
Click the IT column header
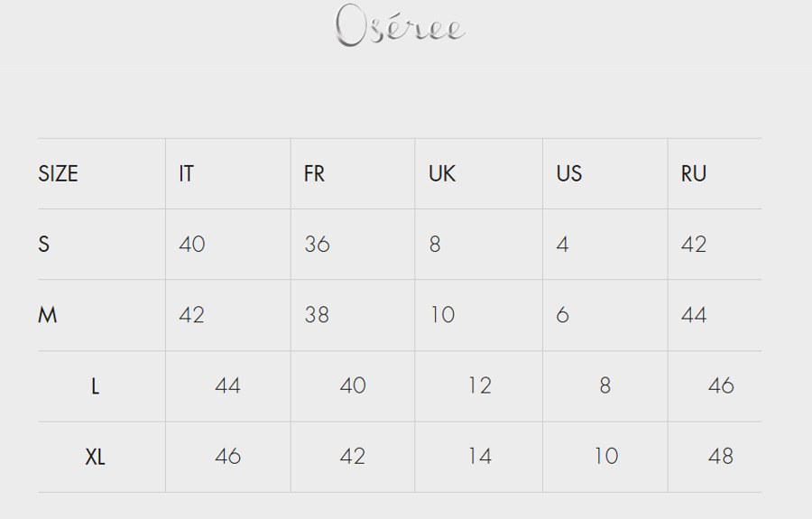pos(187,173)
